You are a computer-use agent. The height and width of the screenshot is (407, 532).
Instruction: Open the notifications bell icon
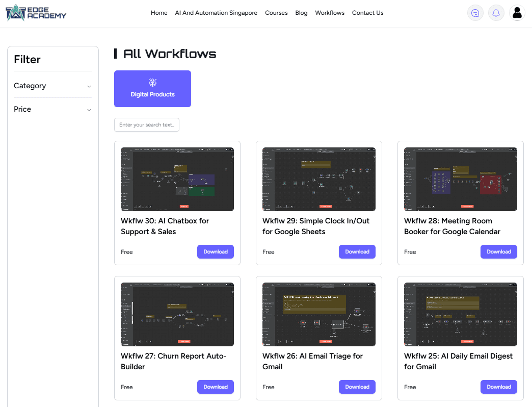pos(496,13)
